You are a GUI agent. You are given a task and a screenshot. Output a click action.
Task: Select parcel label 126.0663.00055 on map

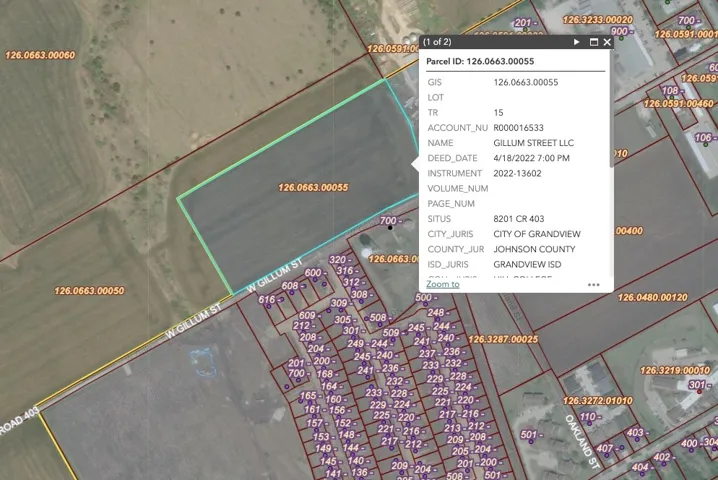point(313,187)
